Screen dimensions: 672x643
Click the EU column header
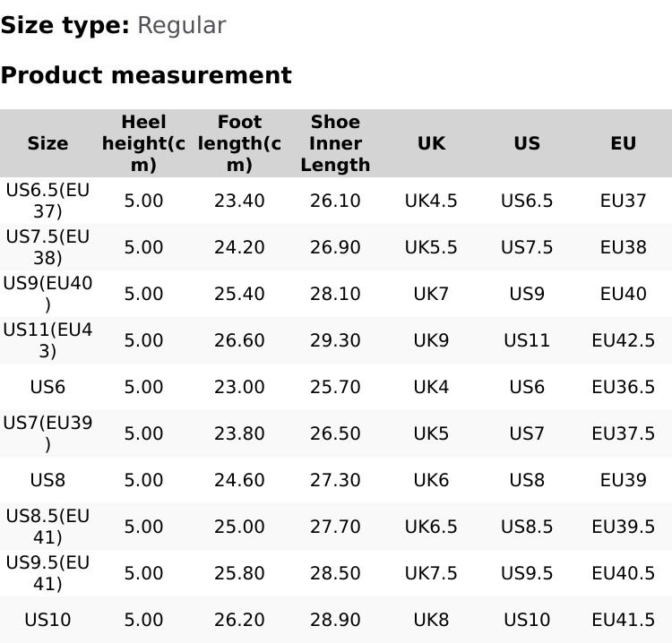[x=623, y=143]
